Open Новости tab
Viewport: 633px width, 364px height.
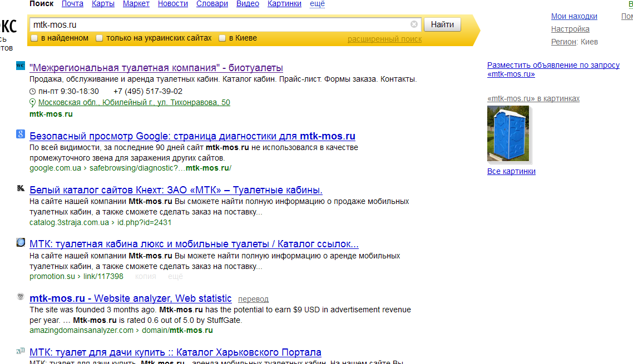[x=173, y=4]
